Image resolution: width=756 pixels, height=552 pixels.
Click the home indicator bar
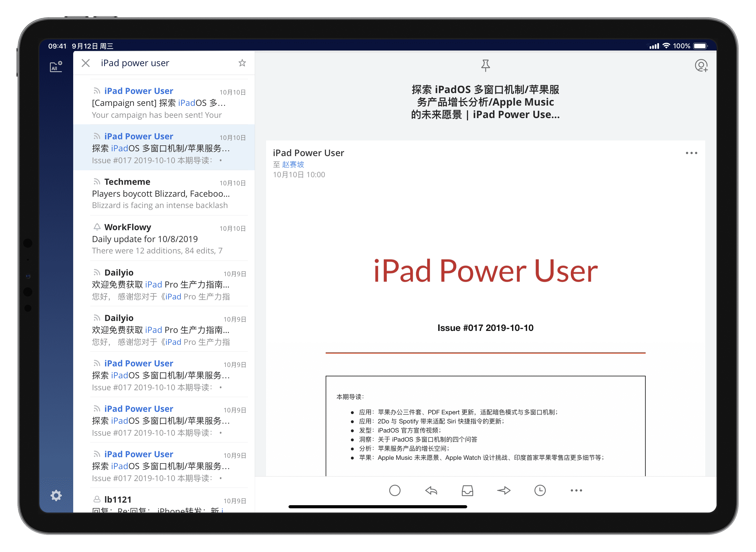377,507
